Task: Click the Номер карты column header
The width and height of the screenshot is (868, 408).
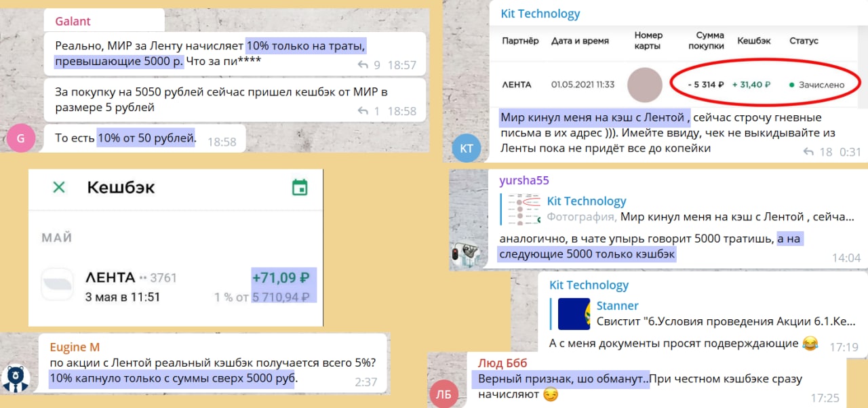Action: click(648, 41)
